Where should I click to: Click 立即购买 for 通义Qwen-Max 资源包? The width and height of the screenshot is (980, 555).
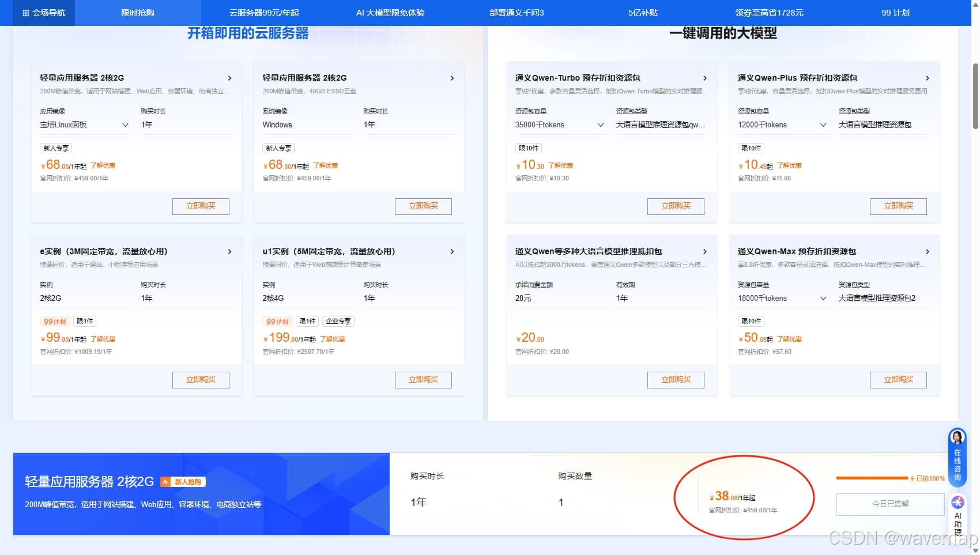coord(898,380)
